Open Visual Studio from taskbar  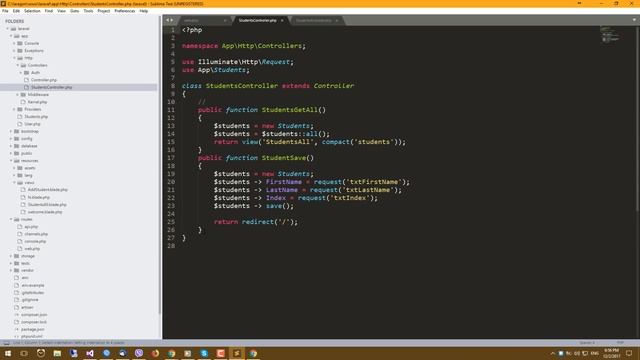90,353
